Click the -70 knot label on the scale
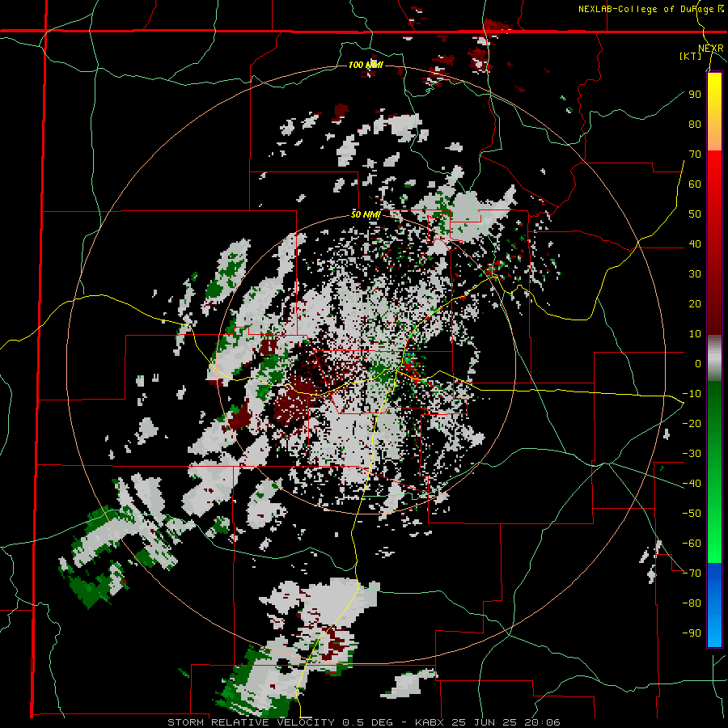This screenshot has width=728, height=728. pos(692,574)
